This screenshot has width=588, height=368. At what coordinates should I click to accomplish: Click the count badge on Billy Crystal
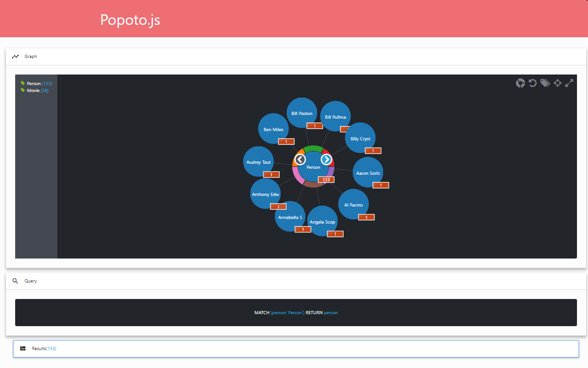pos(373,150)
